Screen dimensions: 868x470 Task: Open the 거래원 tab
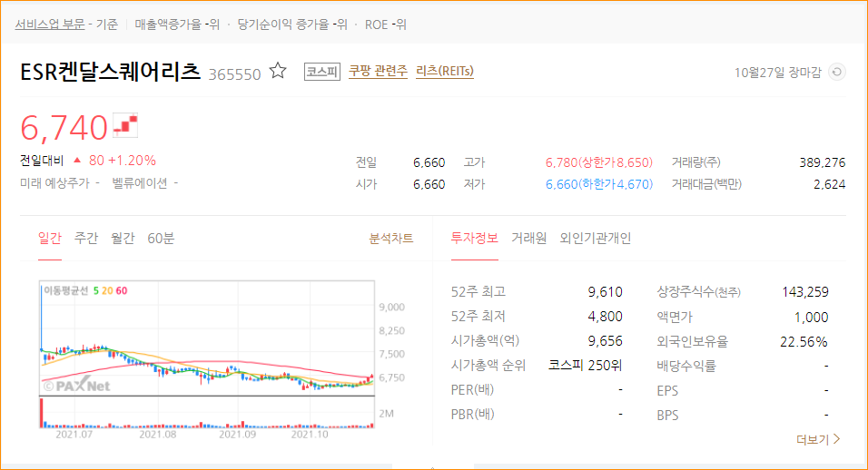(528, 239)
